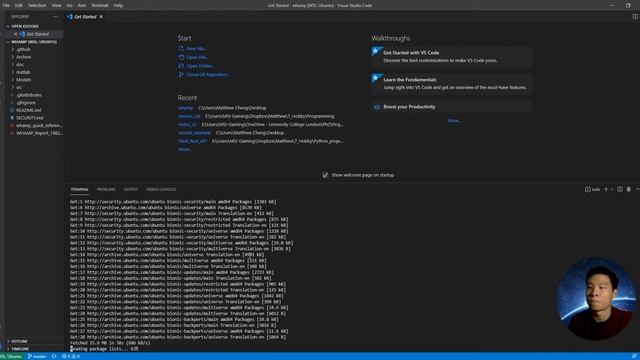
Task: Close Get Started in Open Editors list
Action: click(x=16, y=34)
